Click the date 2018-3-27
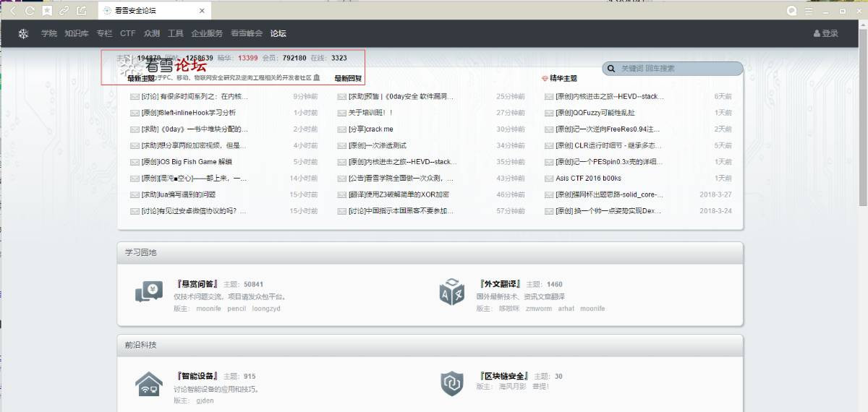Image resolution: width=868 pixels, height=412 pixels. pos(715,195)
